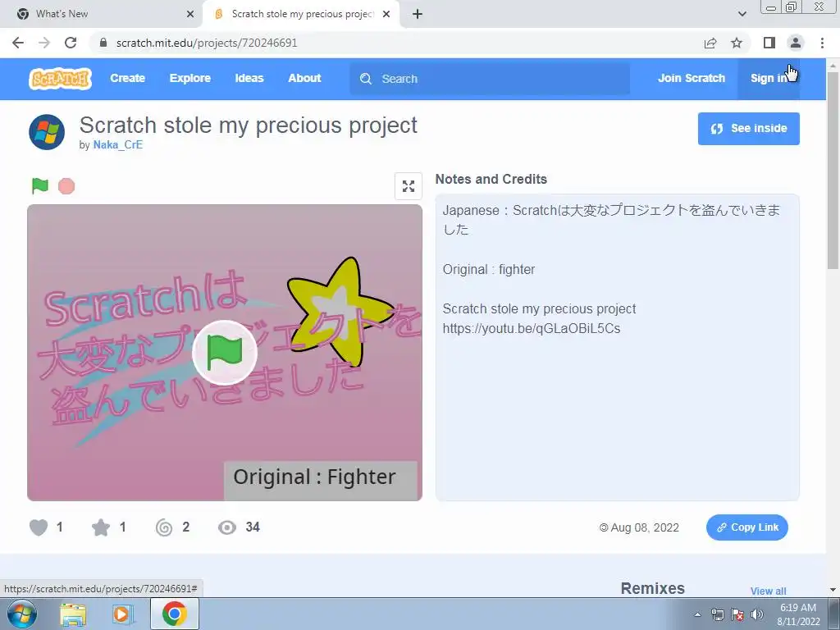Share this page via the toolbar icon
The image size is (840, 630).
tap(710, 43)
